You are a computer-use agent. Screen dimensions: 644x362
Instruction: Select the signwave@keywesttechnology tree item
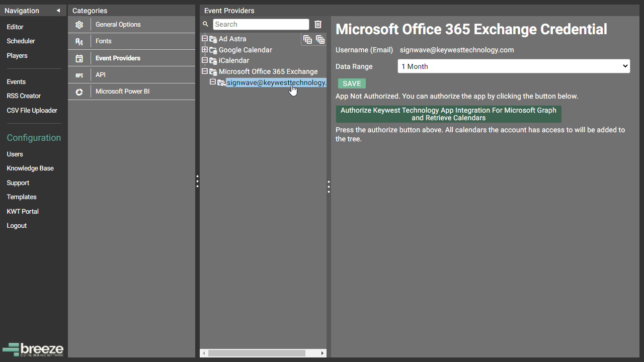click(x=276, y=82)
